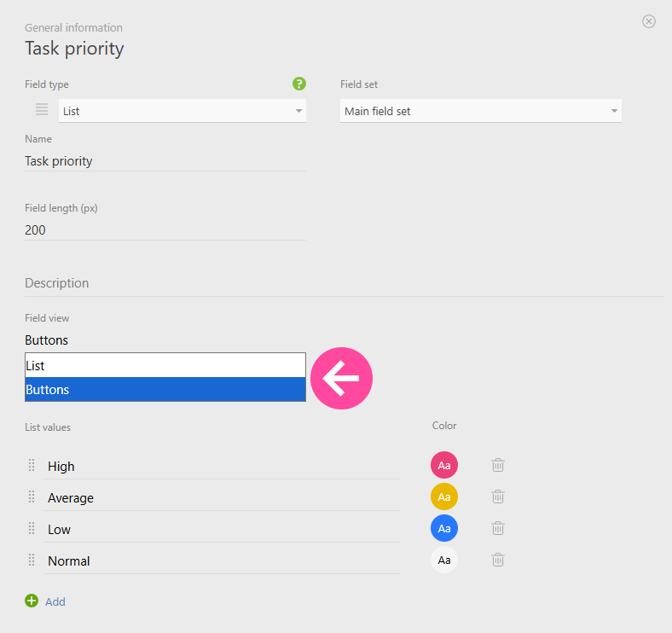Click the Name input field
Viewport: 672px width, 633px height.
click(165, 160)
